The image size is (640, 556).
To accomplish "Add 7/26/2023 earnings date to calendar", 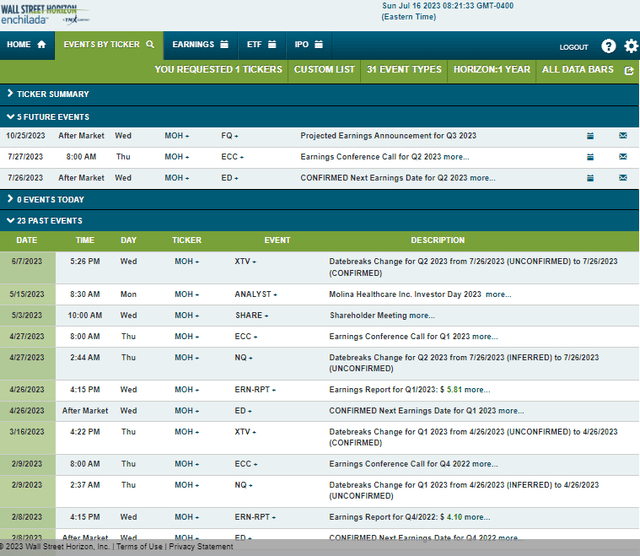I will click(590, 178).
